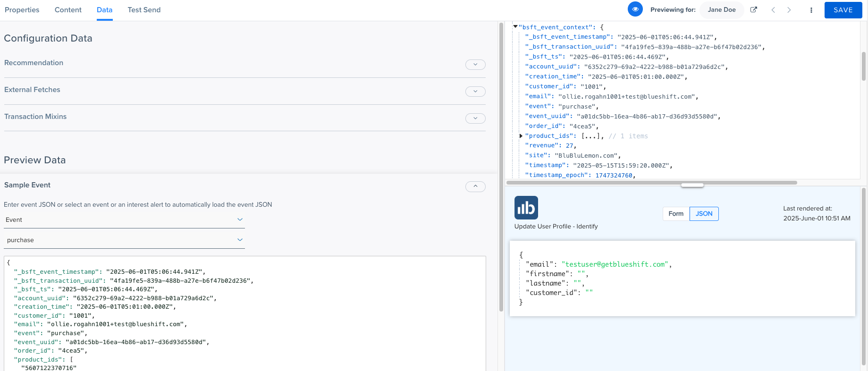Click the Preview Data heading
The height and width of the screenshot is (371, 868).
35,160
